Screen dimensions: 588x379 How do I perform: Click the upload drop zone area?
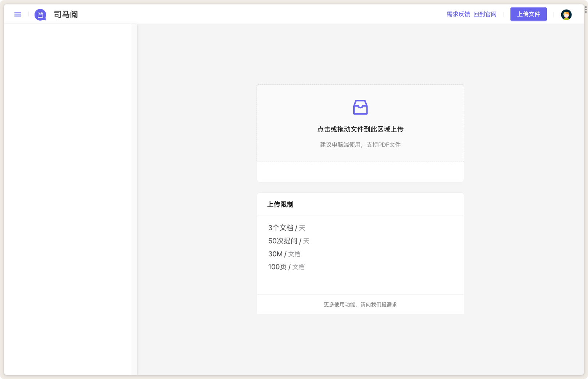[360, 123]
